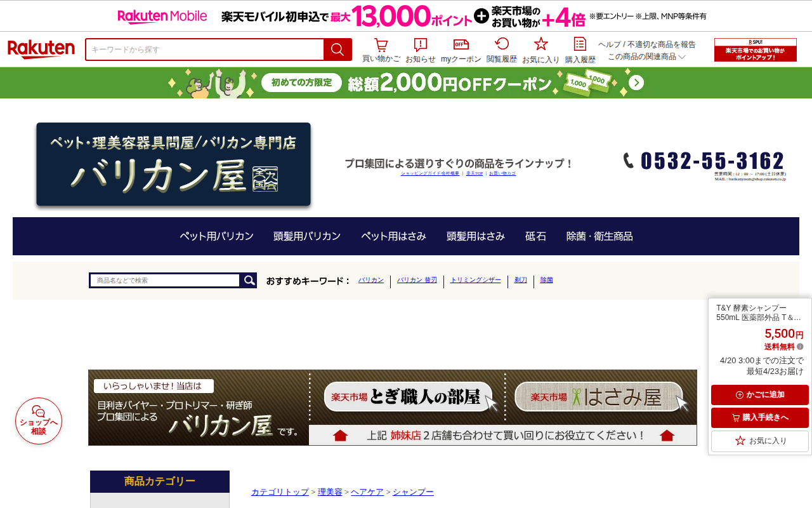
Task: Click the ショッピングガイド会社概要 link
Action: [430, 173]
